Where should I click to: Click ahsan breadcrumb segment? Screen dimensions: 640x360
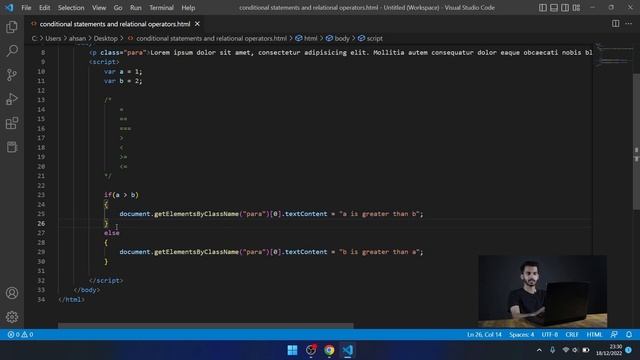77,38
